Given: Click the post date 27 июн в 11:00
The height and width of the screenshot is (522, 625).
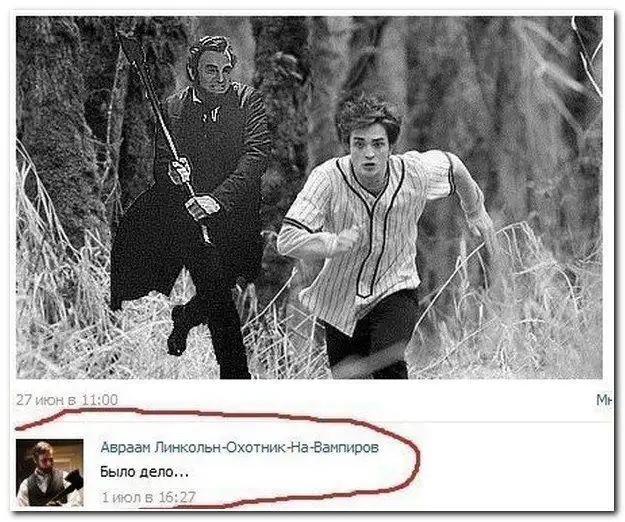Looking at the screenshot, I should point(67,400).
